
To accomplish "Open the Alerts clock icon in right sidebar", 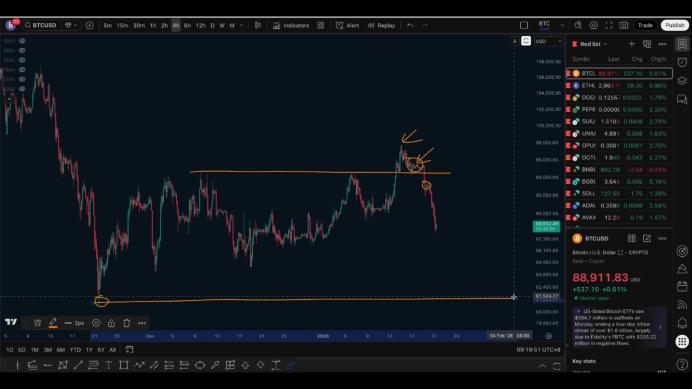I will [682, 62].
